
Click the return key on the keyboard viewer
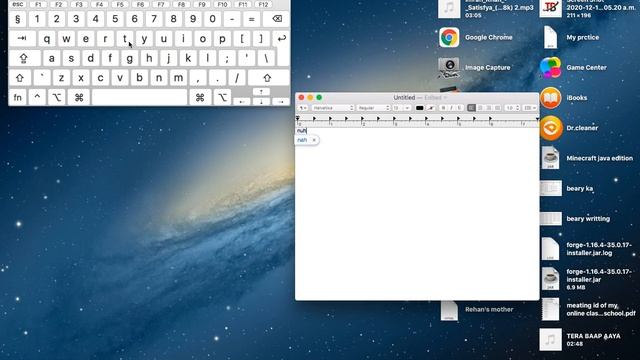tap(281, 38)
